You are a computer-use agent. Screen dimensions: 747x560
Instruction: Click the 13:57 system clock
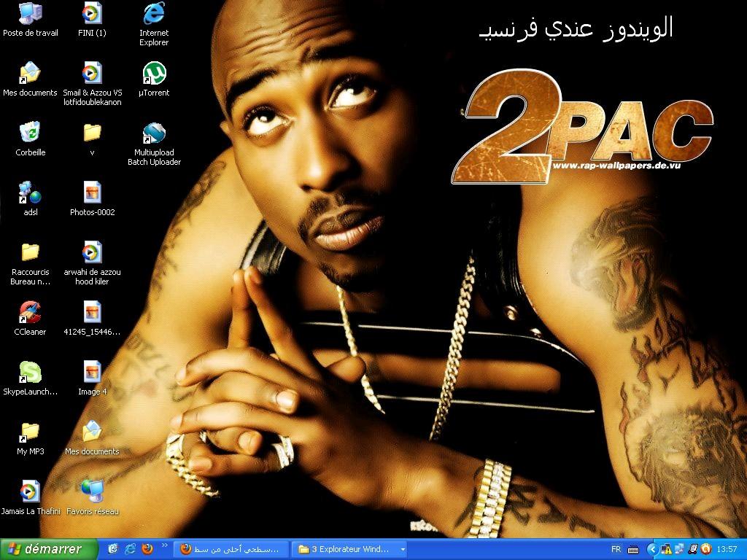(727, 550)
